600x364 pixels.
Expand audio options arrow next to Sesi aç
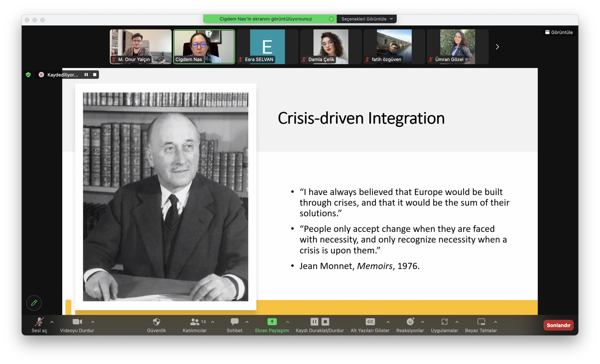(x=52, y=322)
